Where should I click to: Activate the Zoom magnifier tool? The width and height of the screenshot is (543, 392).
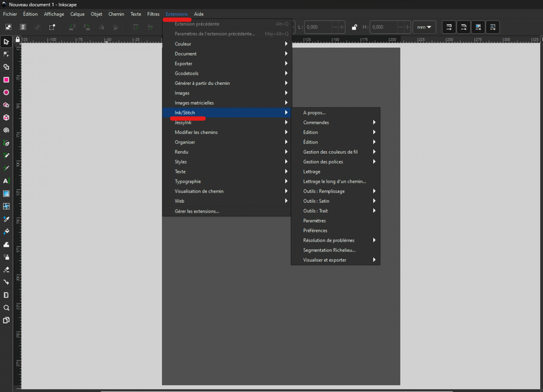(x=6, y=308)
